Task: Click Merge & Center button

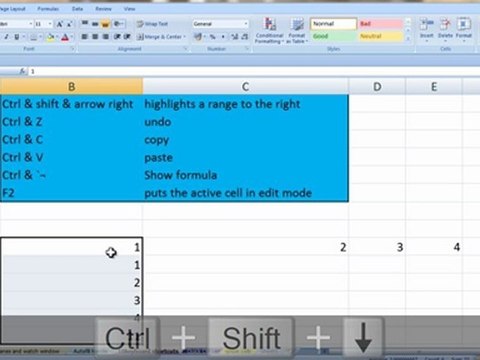Action: [x=159, y=37]
